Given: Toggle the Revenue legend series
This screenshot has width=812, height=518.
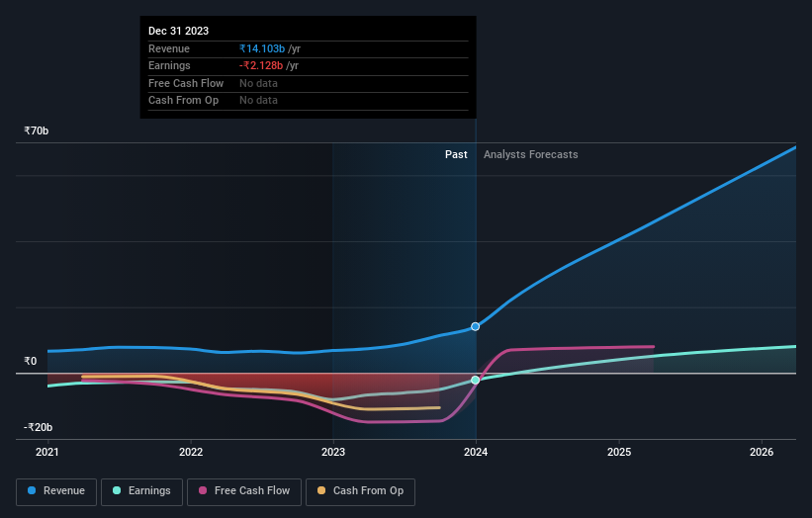Looking at the screenshot, I should point(56,491).
